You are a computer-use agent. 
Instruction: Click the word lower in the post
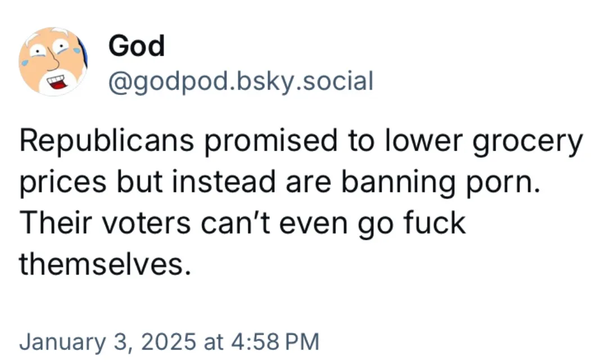(424, 140)
